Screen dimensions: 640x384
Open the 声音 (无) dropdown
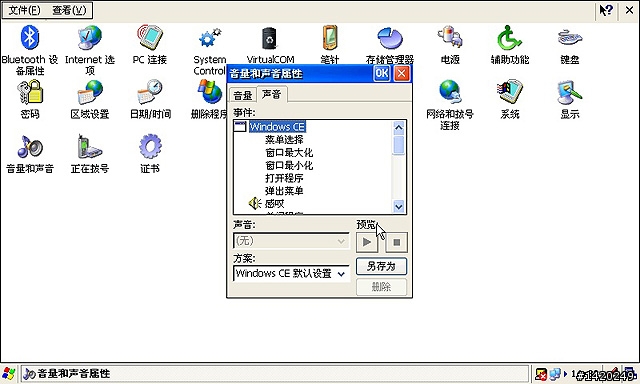[291, 241]
